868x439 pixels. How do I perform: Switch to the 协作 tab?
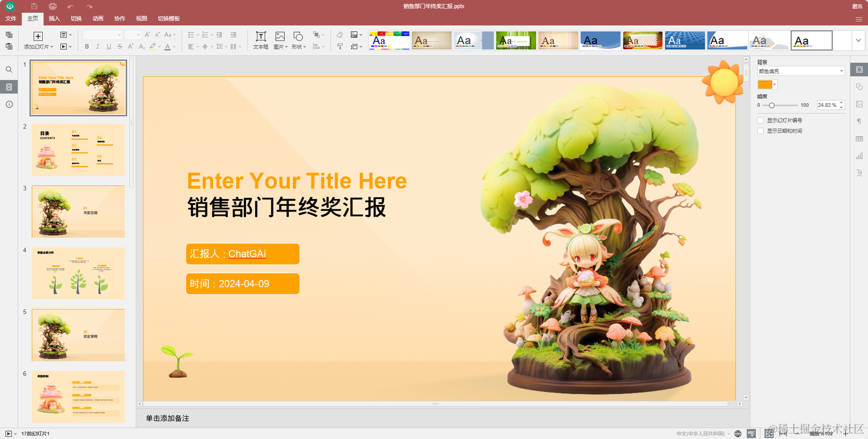[120, 19]
